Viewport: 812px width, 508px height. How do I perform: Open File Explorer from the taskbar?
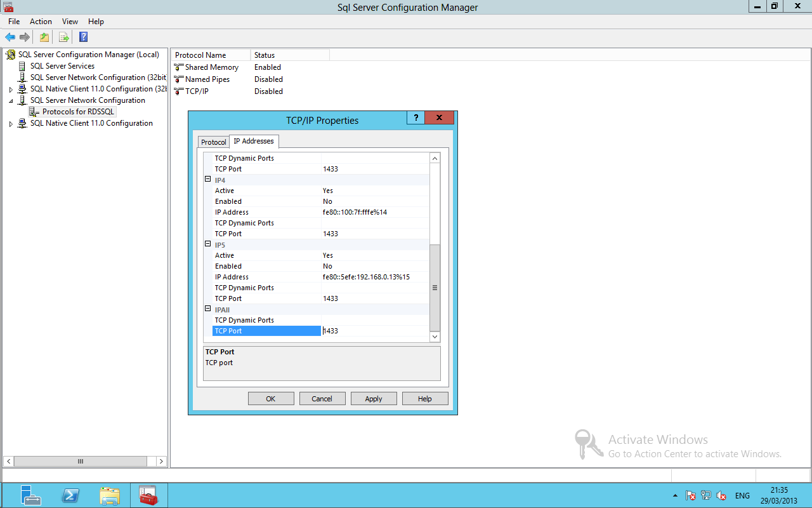(x=110, y=495)
